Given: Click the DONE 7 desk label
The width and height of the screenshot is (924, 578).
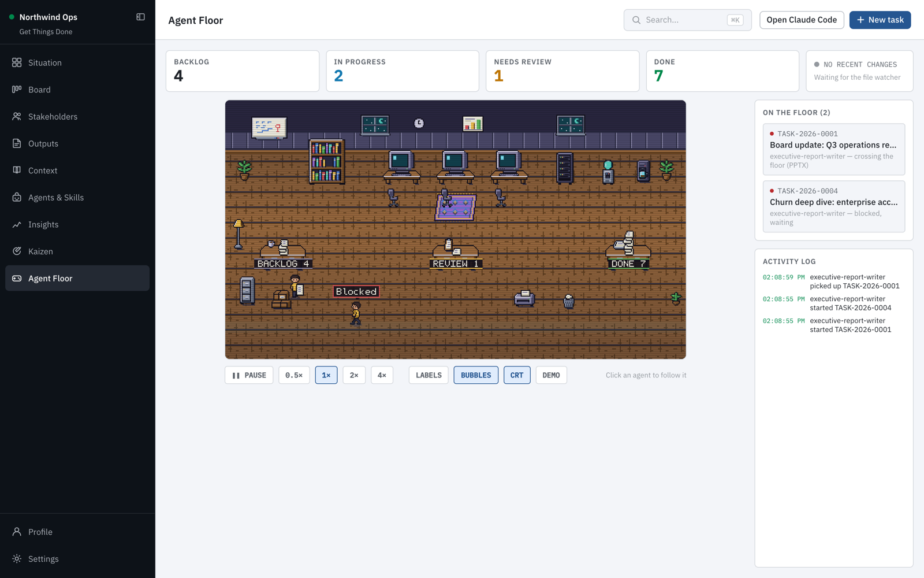Looking at the screenshot, I should (628, 264).
